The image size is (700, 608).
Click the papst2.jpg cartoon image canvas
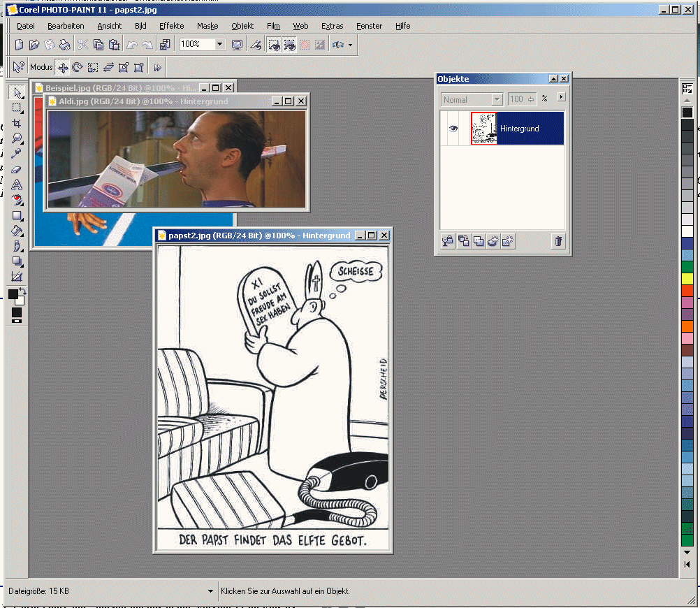(x=272, y=397)
